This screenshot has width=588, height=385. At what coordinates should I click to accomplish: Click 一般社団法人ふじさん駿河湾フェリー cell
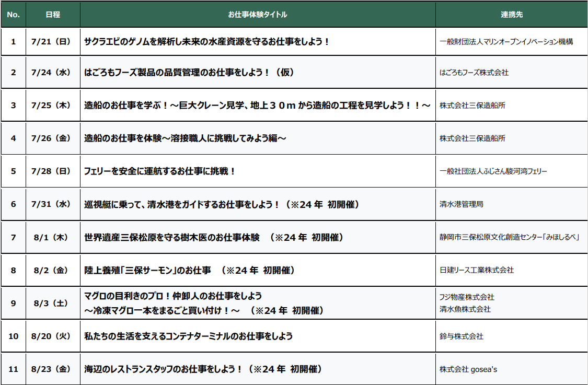pos(512,171)
